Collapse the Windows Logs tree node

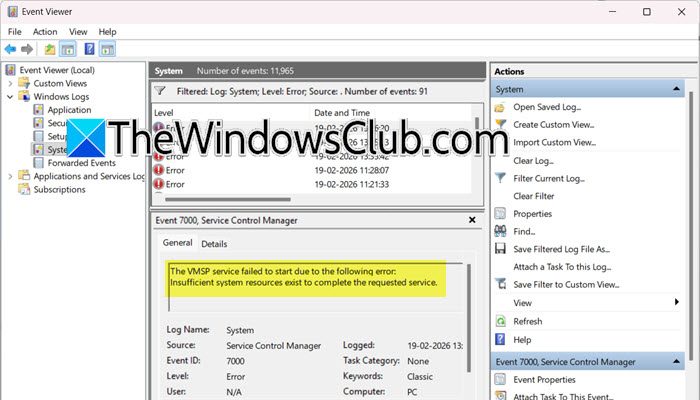[x=10, y=96]
